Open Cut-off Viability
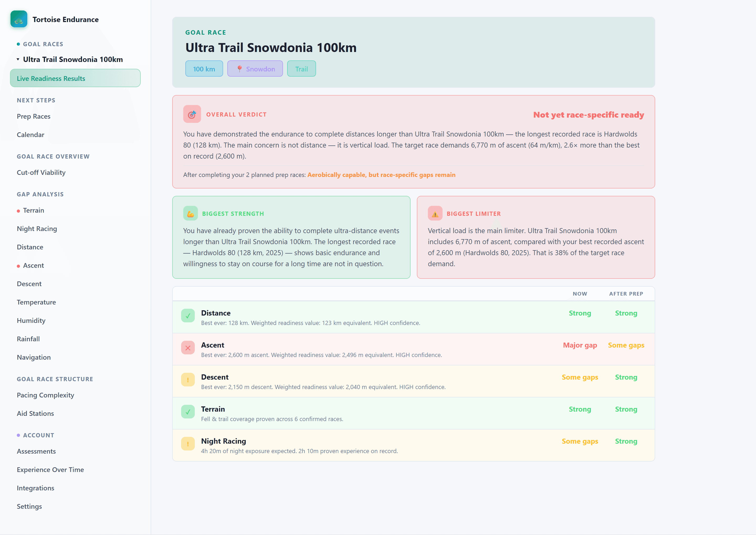756x535 pixels. tap(41, 173)
